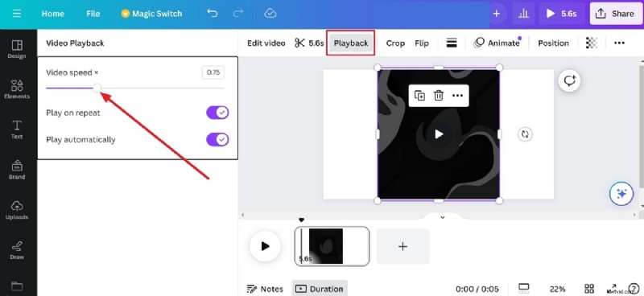644x296 pixels.
Task: Open floating toolbar more options
Action: 457,96
